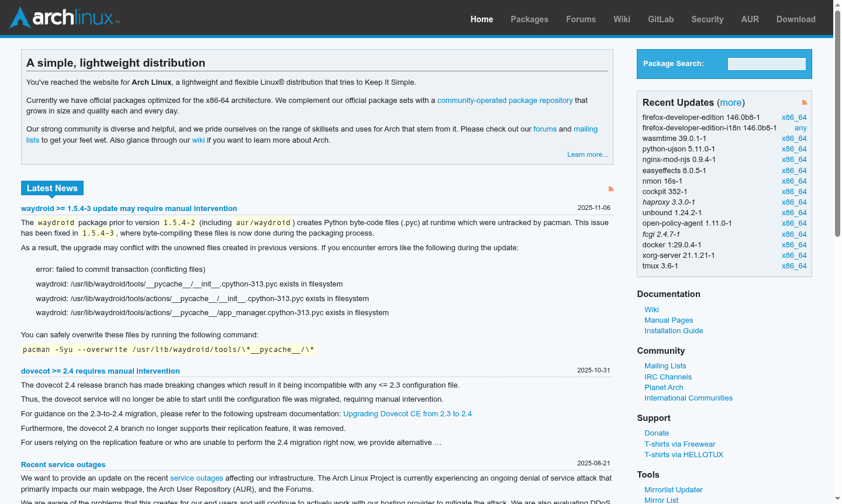Open the waydroid manual intervention news article
842x504 pixels.
click(x=129, y=208)
